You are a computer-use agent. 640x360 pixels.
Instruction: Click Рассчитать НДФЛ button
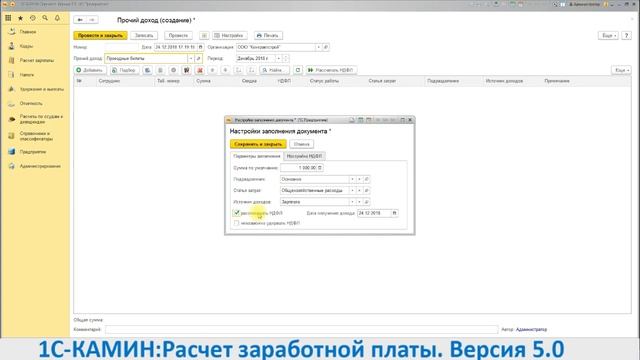331,70
